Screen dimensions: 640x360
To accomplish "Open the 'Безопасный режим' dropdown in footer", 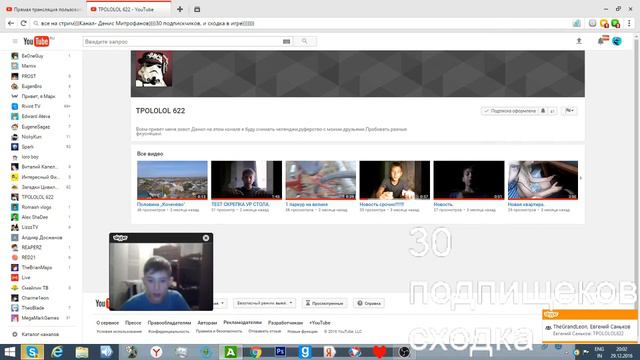I will 264,303.
